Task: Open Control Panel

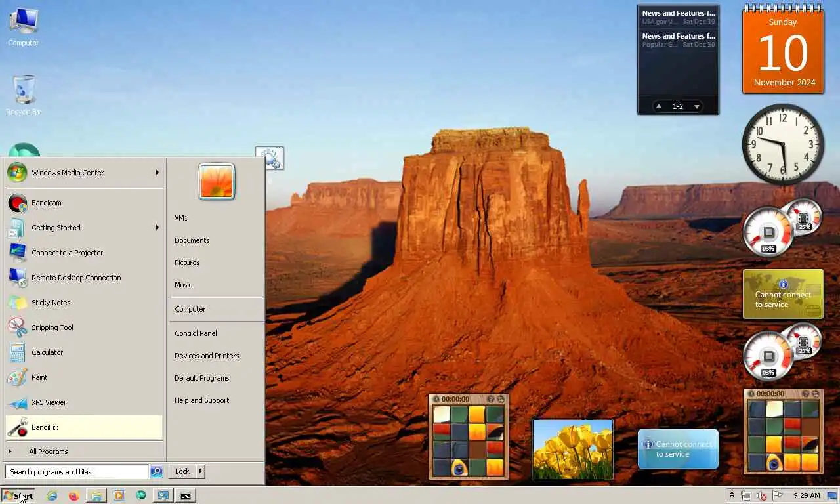Action: pyautogui.click(x=216, y=333)
